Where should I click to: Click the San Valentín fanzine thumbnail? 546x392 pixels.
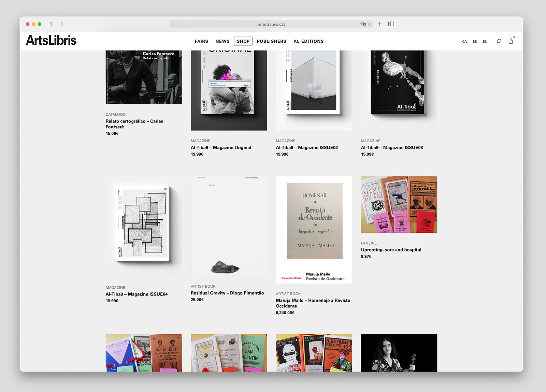(x=229, y=353)
